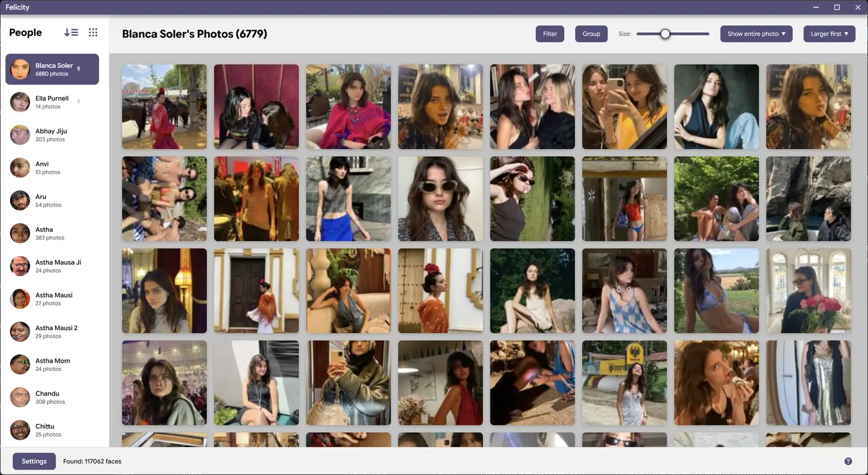Click Chandu's avatar picture
The width and height of the screenshot is (868, 475).
coord(20,397)
